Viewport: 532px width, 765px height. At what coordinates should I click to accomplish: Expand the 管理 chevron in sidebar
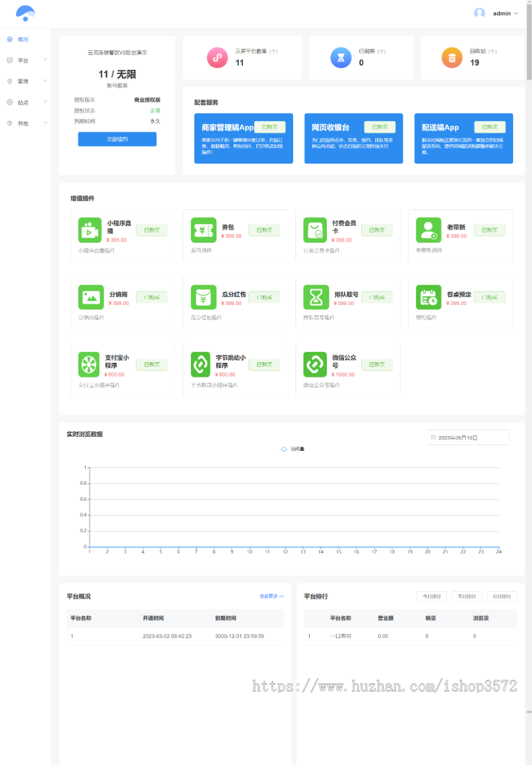(x=45, y=81)
